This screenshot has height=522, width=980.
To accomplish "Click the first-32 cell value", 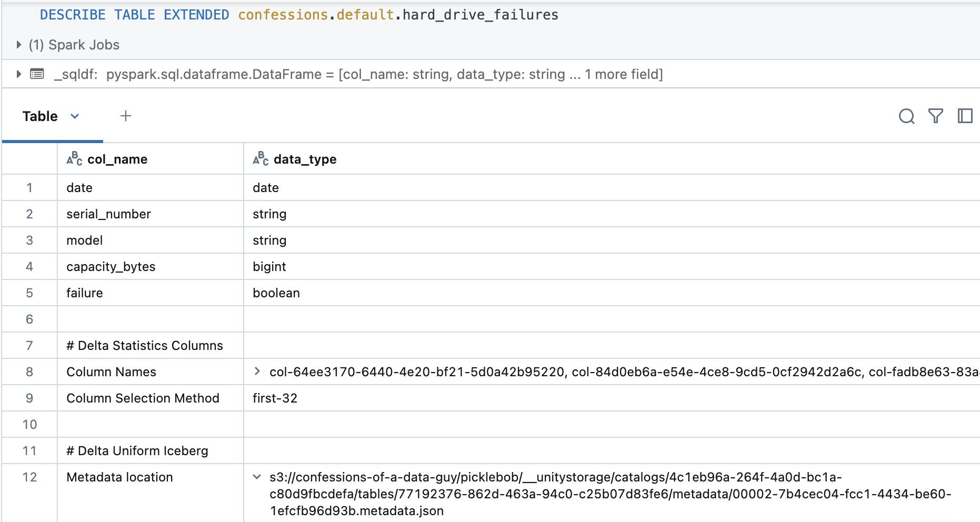I will pos(275,398).
